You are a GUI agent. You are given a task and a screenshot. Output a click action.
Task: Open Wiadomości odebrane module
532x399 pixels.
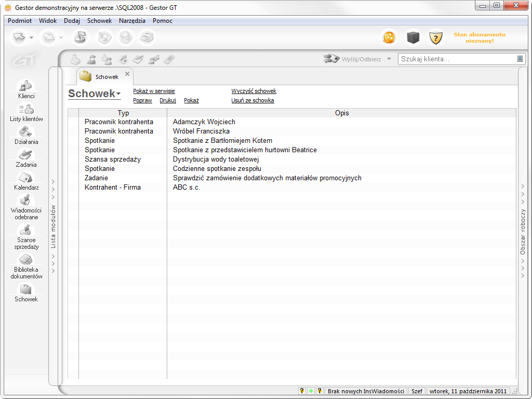26,206
